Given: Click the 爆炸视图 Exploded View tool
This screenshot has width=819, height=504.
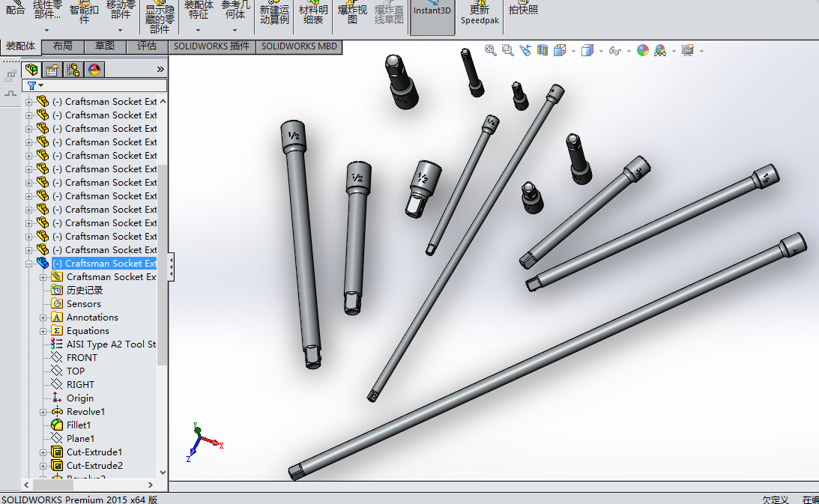Looking at the screenshot, I should [x=352, y=13].
